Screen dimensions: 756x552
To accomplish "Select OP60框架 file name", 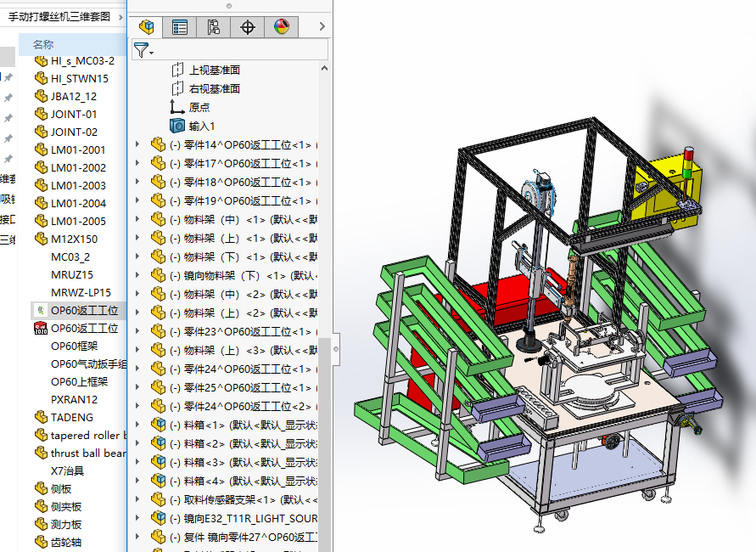I will click(x=75, y=346).
